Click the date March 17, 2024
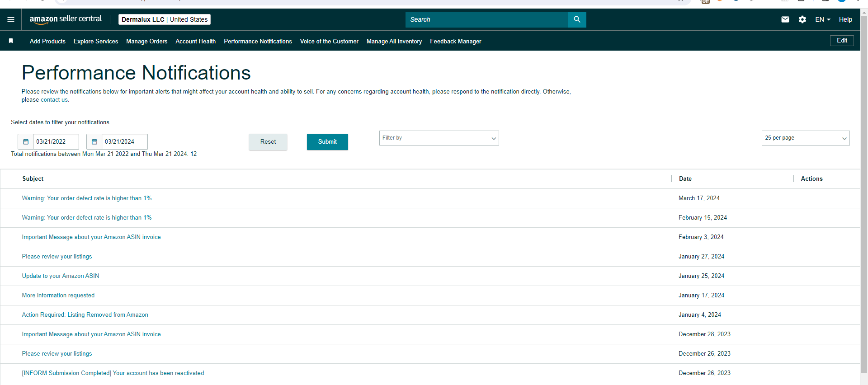 click(x=699, y=198)
